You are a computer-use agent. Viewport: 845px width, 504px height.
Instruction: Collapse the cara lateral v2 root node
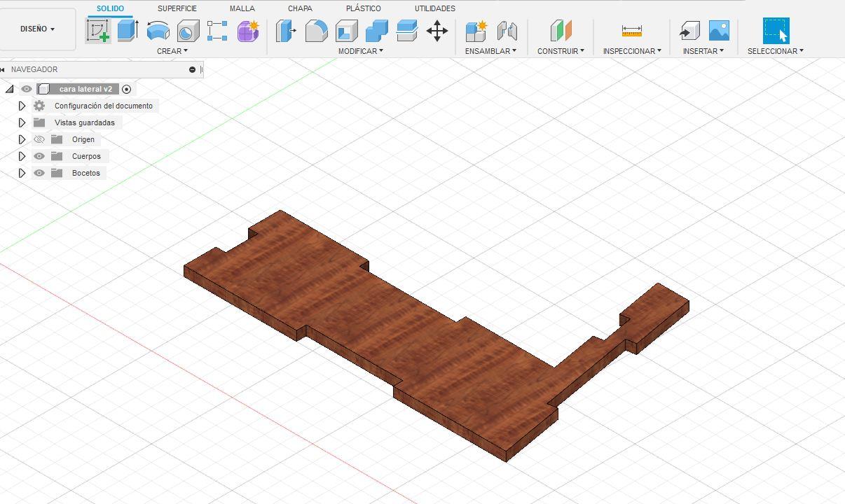(9, 89)
